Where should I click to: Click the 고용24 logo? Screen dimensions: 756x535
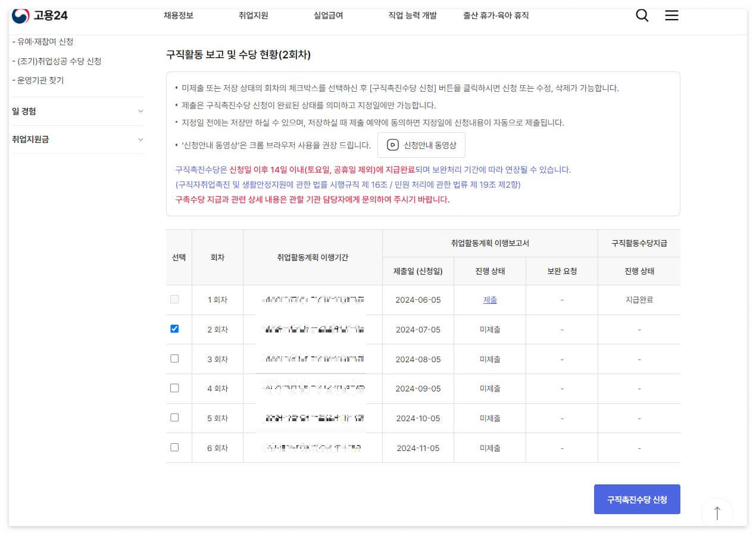39,16
